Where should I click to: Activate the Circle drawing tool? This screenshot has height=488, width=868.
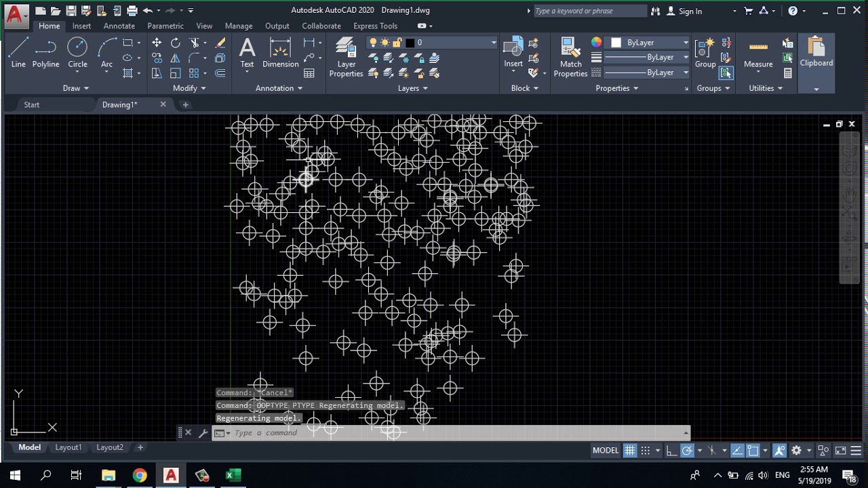pyautogui.click(x=77, y=53)
